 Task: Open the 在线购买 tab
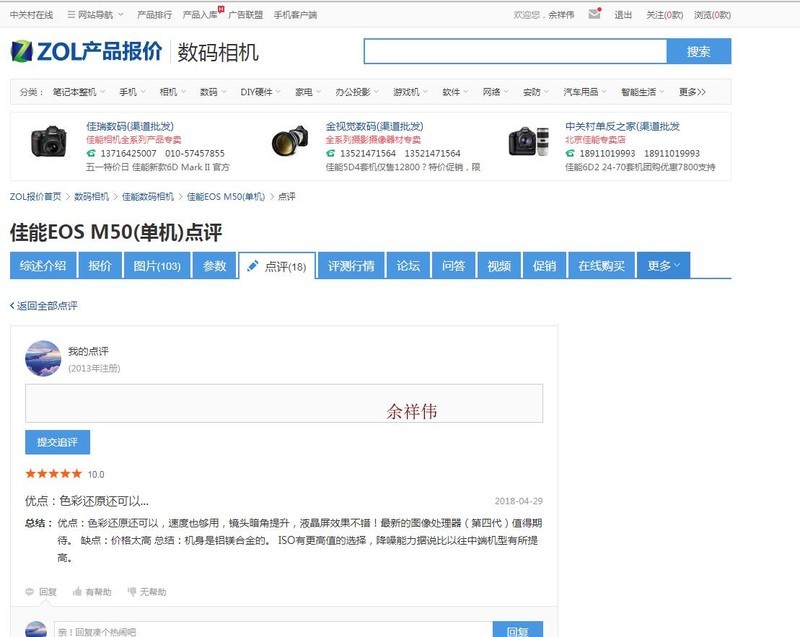coord(602,265)
